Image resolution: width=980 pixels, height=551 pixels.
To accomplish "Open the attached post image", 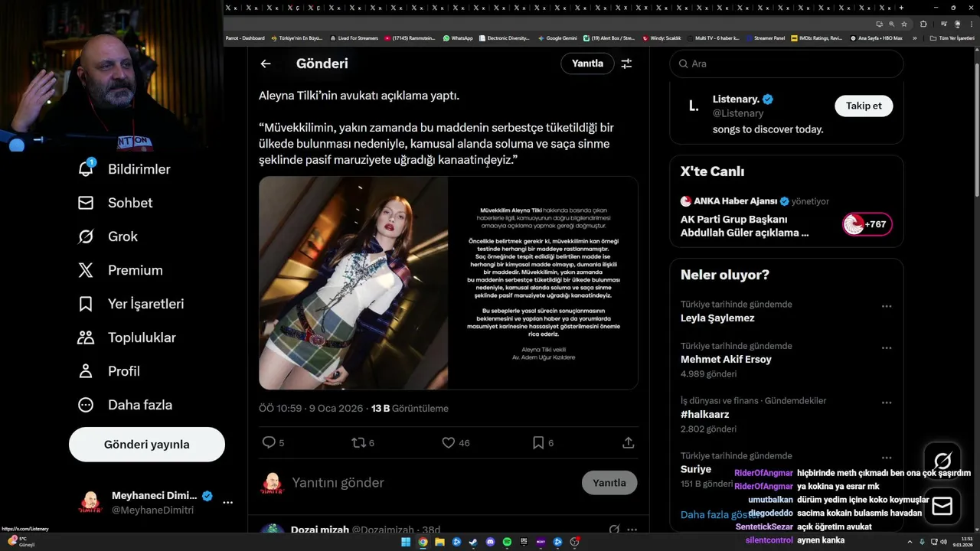I will point(449,283).
